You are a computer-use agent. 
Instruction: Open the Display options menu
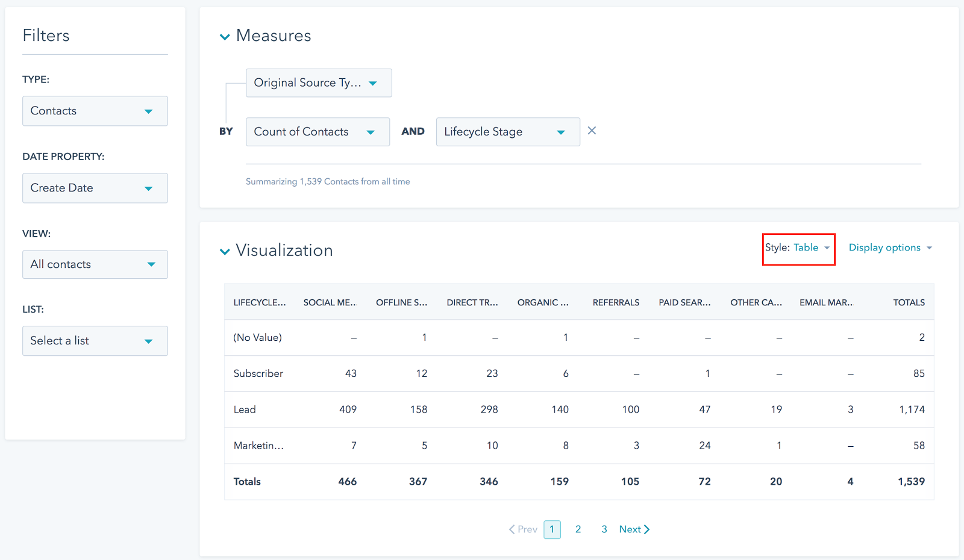(x=890, y=247)
